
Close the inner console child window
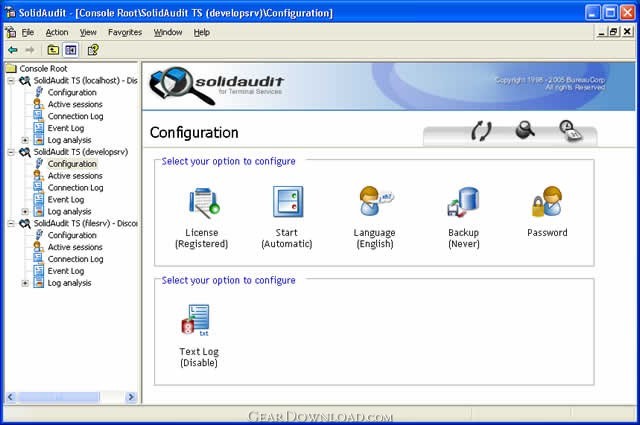[627, 32]
